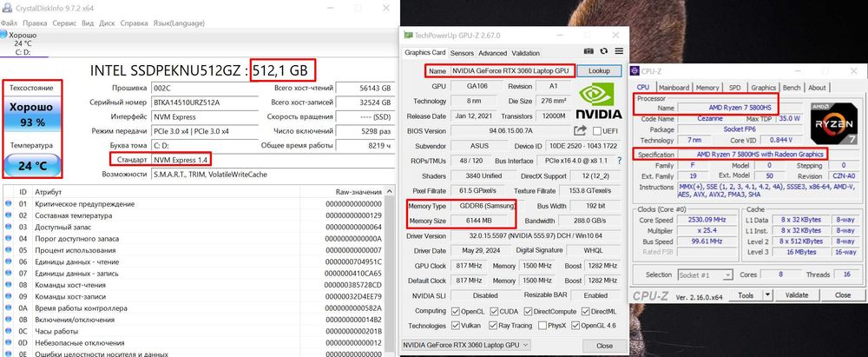Click the Lookup button in GPU-Z
Viewport: 868px width, 357px height.
[599, 71]
